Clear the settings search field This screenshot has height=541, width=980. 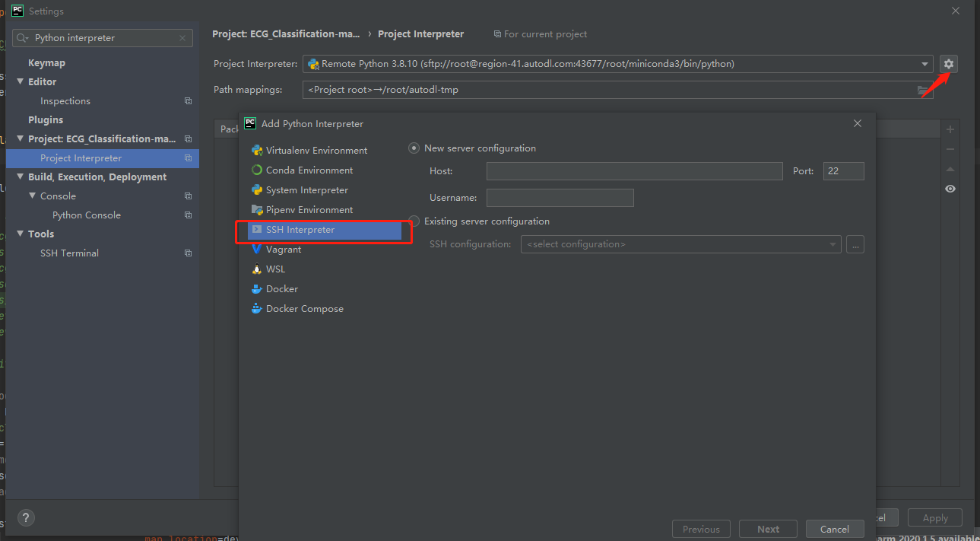(182, 38)
